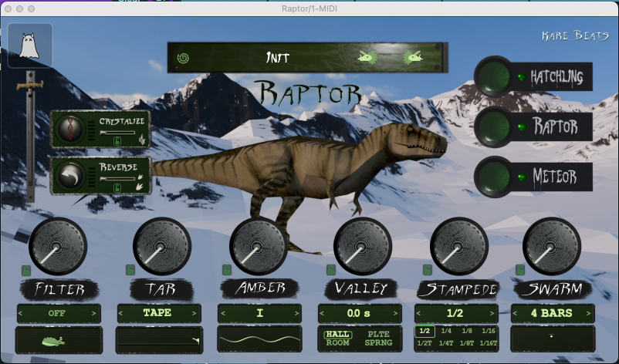Click the Meteor green orb
This screenshot has height=364, width=619.
(x=493, y=177)
